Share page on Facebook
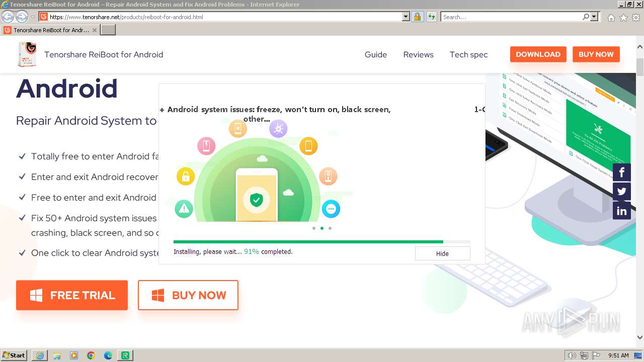644x362 pixels. [x=622, y=172]
